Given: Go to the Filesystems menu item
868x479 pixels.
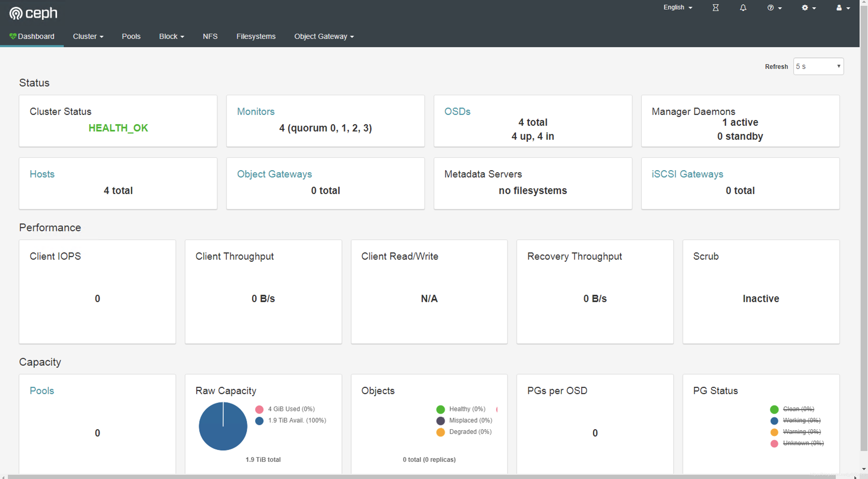Looking at the screenshot, I should (x=256, y=36).
